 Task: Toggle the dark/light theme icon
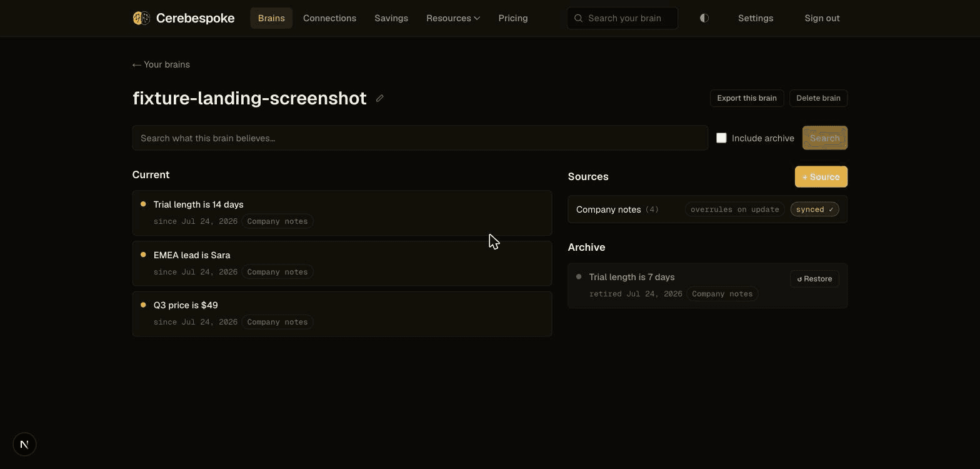[x=704, y=18]
